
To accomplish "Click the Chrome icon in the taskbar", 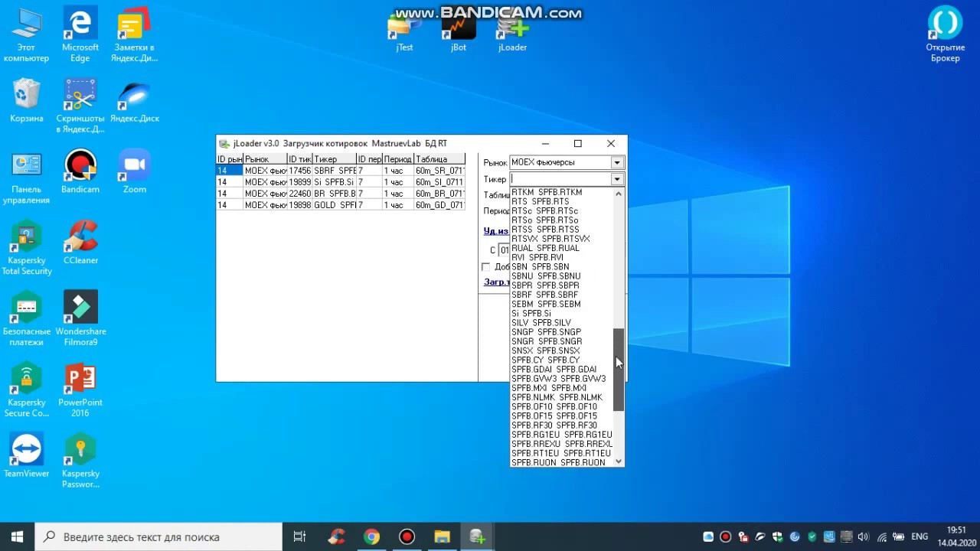I will [371, 536].
